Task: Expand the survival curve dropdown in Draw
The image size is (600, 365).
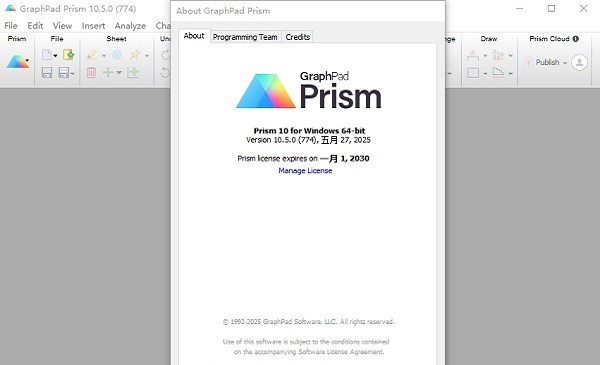Action: pos(510,73)
